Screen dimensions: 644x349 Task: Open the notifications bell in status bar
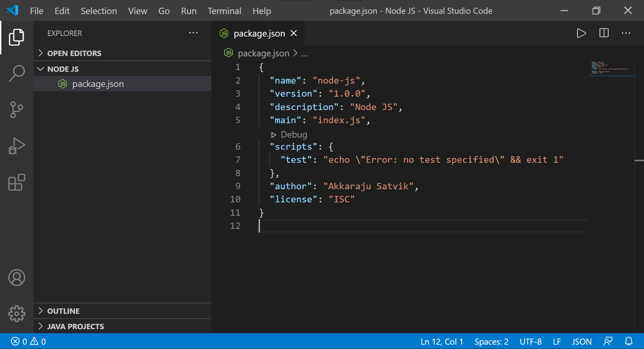[x=629, y=341]
